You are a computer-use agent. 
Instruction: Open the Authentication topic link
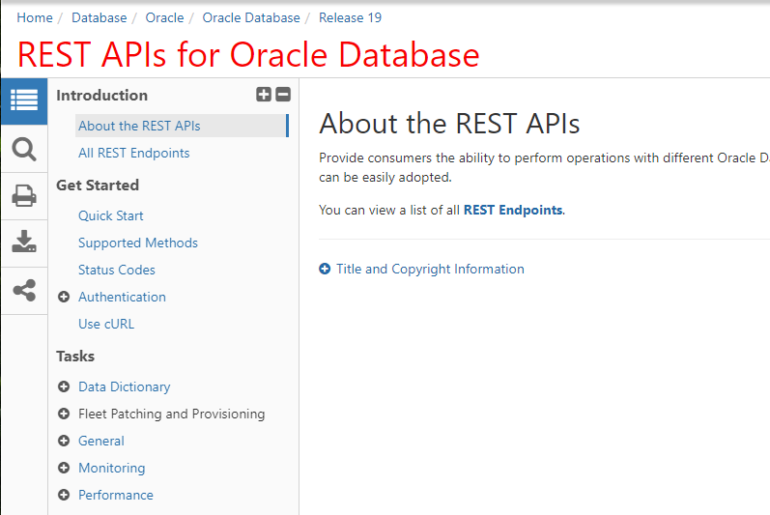pyautogui.click(x=122, y=297)
